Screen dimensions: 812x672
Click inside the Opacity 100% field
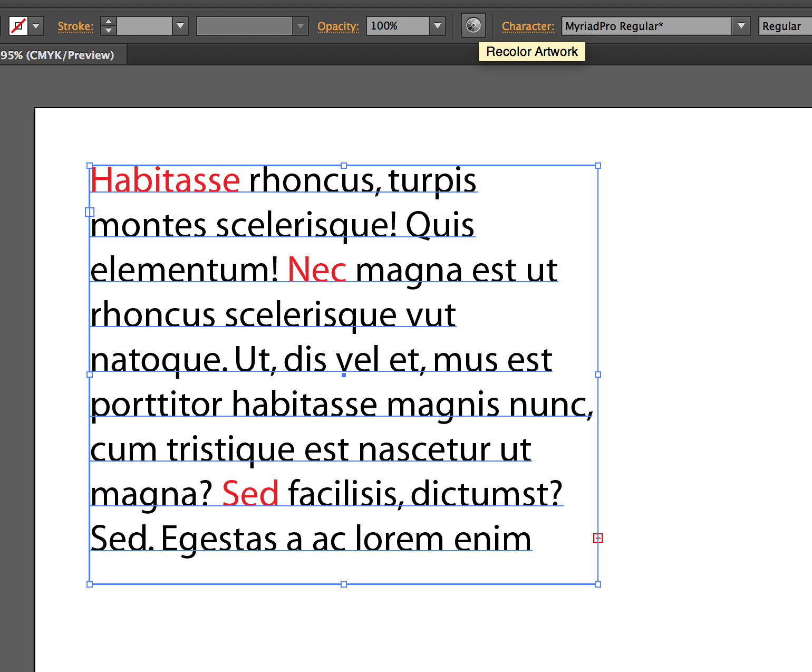tap(398, 25)
